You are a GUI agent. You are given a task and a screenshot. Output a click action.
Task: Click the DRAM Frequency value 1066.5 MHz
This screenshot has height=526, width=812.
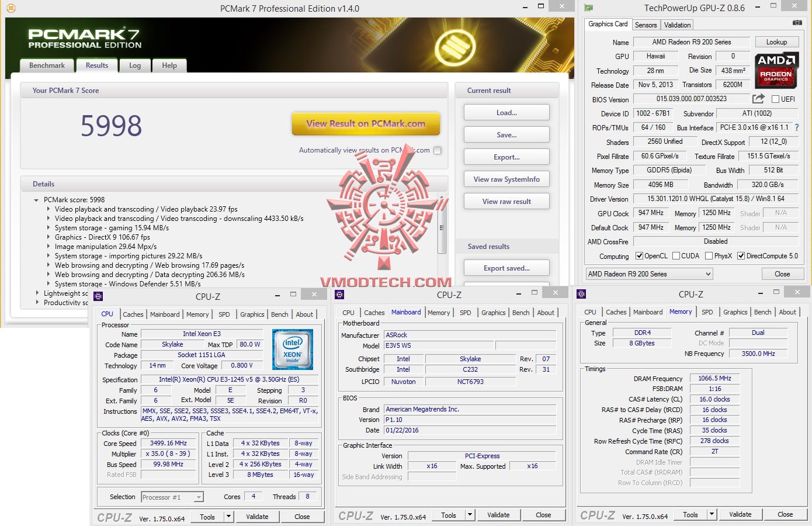click(x=714, y=378)
